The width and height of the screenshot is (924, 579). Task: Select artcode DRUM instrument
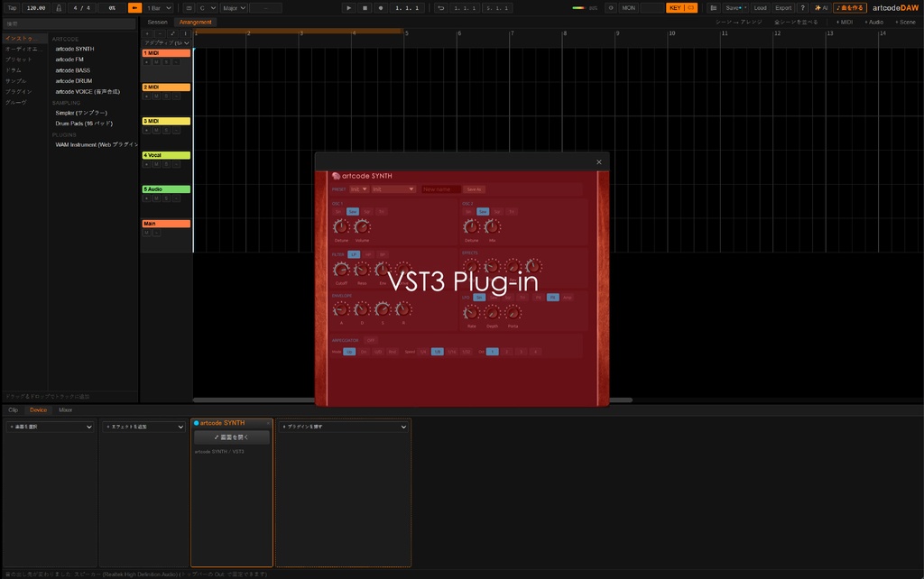74,80
